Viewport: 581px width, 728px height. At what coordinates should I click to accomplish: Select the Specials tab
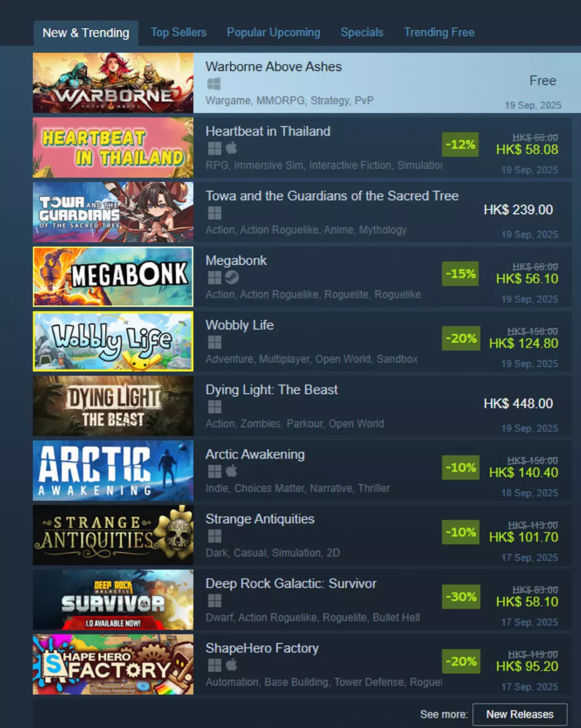click(362, 33)
